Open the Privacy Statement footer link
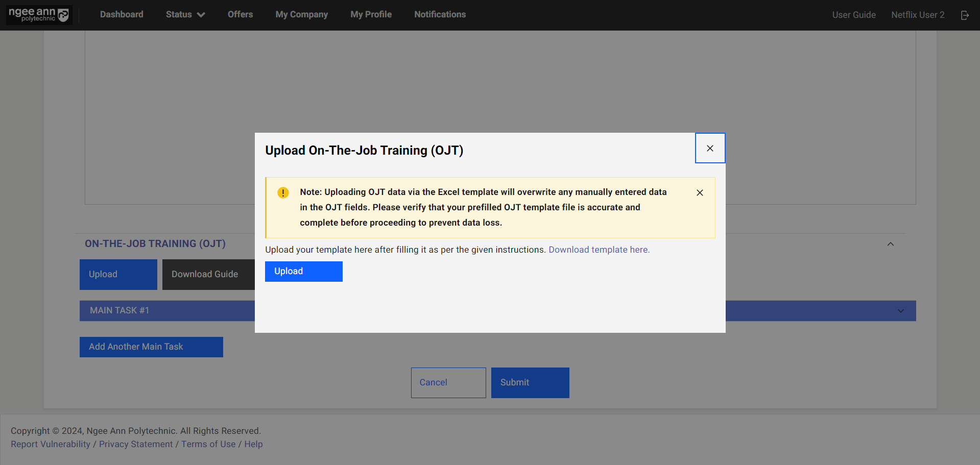This screenshot has height=465, width=980. point(136,444)
